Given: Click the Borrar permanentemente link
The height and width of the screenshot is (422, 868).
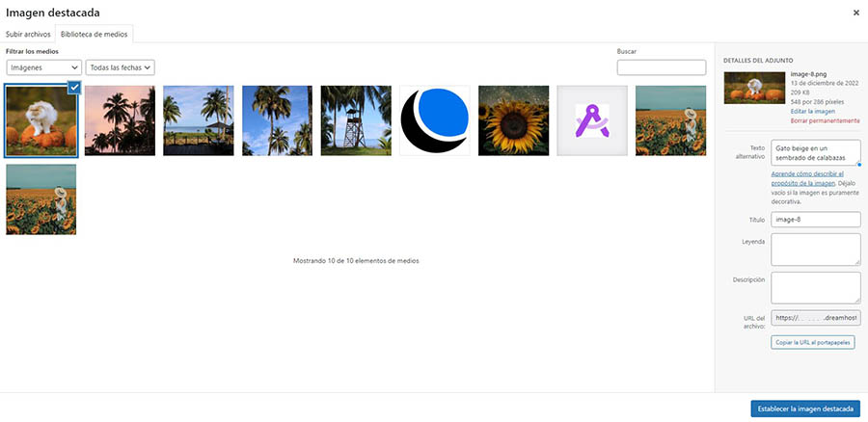Looking at the screenshot, I should [825, 120].
